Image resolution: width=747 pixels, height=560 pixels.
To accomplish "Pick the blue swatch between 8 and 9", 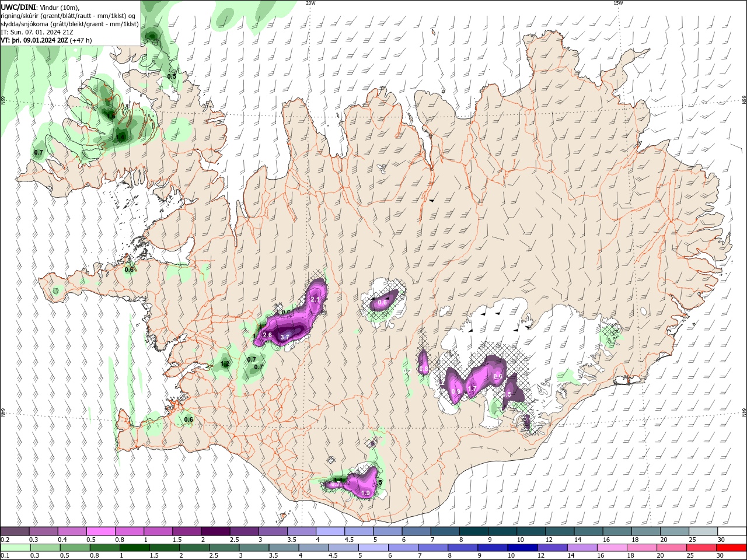I will 462,548.
